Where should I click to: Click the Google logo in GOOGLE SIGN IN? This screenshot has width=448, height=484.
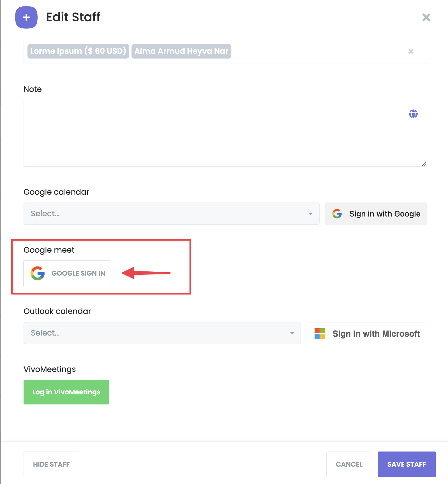pyautogui.click(x=38, y=273)
